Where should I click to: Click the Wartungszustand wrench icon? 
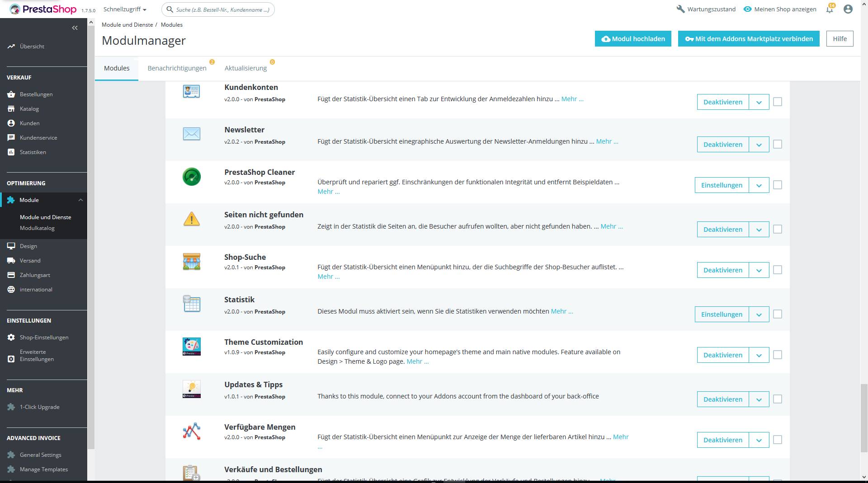(680, 9)
